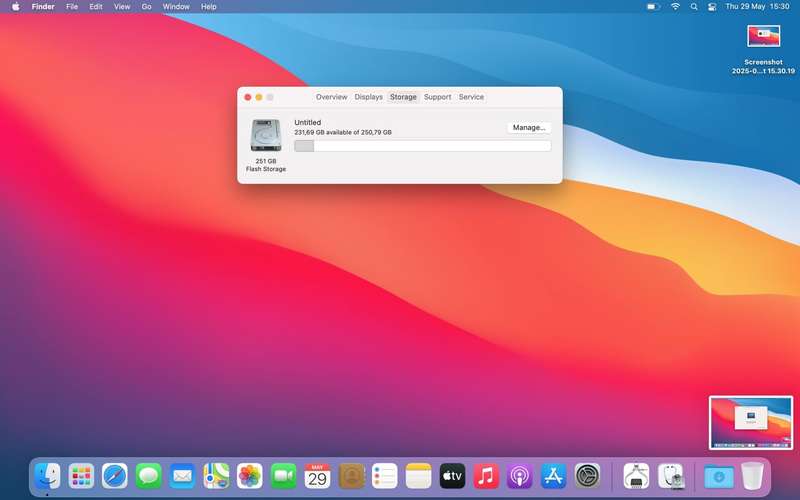This screenshot has width=800, height=500.
Task: Click the 251 GB Flash Storage label
Action: pos(266,165)
